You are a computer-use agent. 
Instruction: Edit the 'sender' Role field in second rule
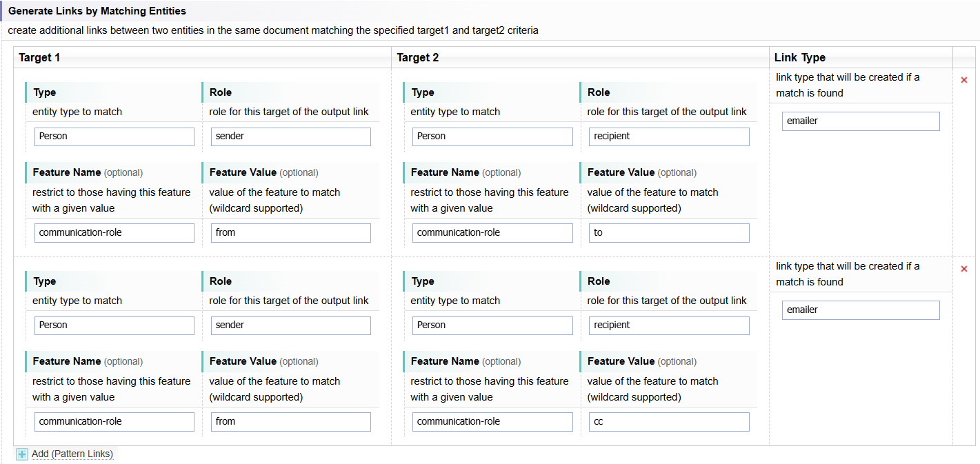click(x=290, y=325)
